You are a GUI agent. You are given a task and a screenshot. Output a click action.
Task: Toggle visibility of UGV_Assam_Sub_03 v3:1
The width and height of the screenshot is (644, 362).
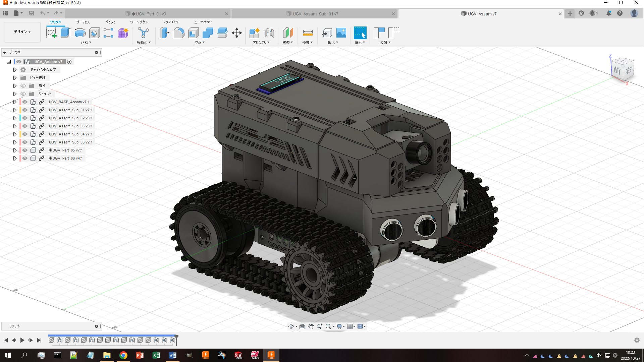(24, 126)
